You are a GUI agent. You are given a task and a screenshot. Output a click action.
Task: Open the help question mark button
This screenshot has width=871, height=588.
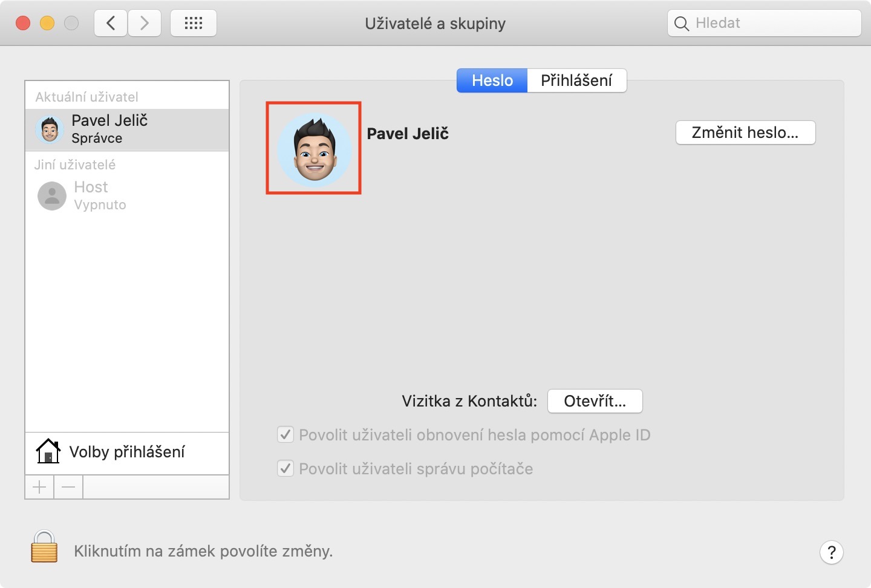coord(831,552)
